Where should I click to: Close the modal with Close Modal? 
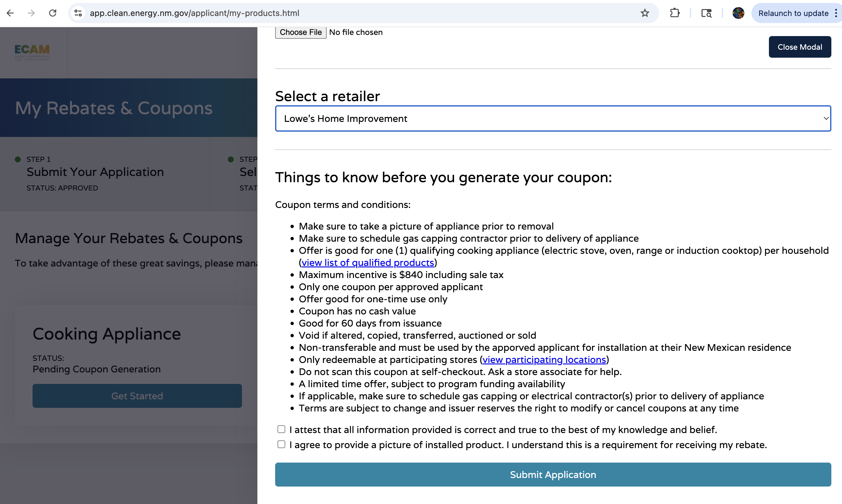pyautogui.click(x=799, y=47)
